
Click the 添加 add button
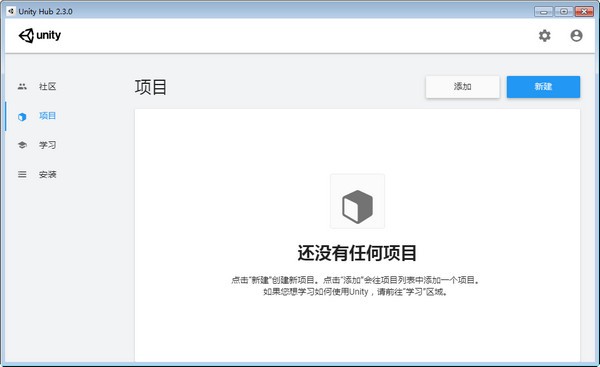[x=463, y=87]
